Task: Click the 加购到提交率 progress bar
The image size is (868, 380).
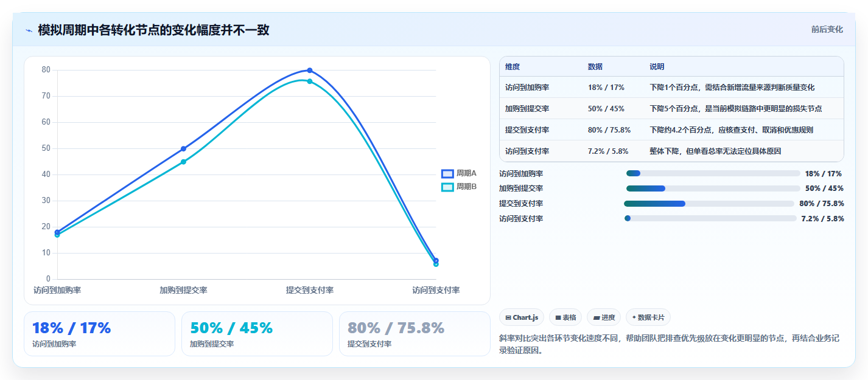Action: click(713, 188)
